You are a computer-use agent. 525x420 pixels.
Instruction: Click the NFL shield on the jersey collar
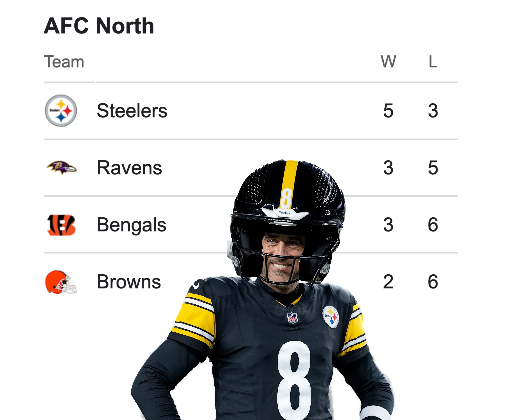coord(292,318)
